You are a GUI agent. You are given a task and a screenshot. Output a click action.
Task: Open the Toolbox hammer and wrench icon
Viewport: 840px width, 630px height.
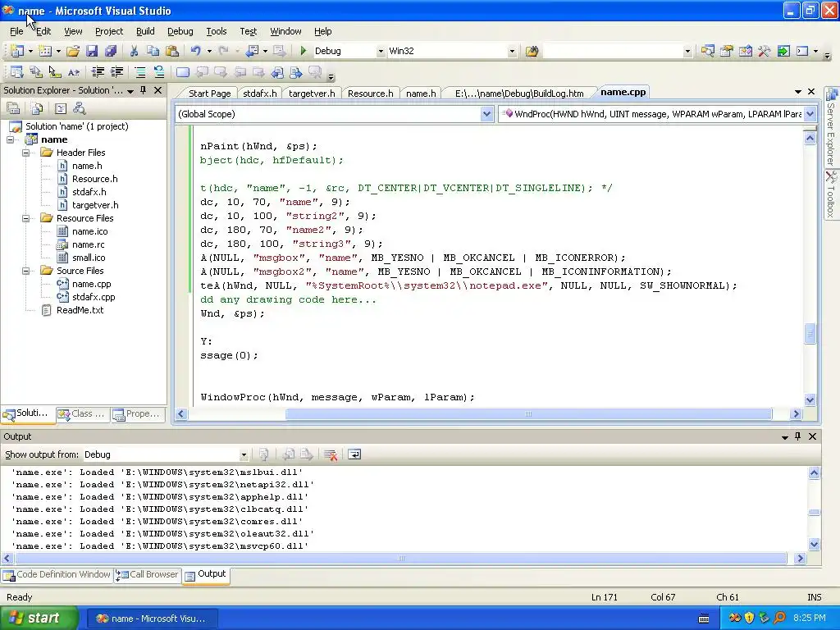764,51
